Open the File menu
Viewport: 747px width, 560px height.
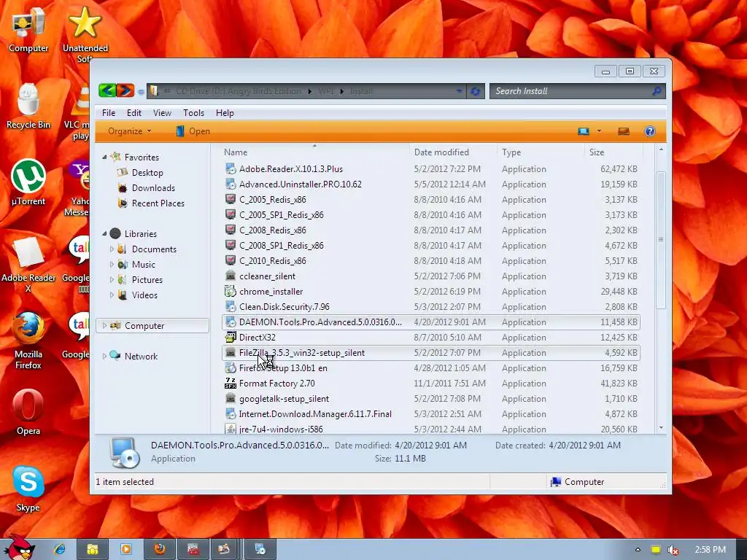pyautogui.click(x=109, y=113)
